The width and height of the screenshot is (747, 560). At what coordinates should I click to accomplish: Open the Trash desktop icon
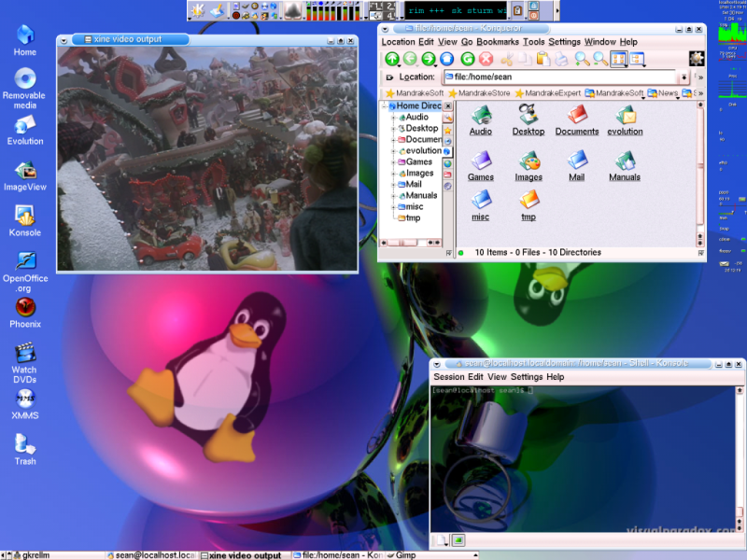(25, 449)
